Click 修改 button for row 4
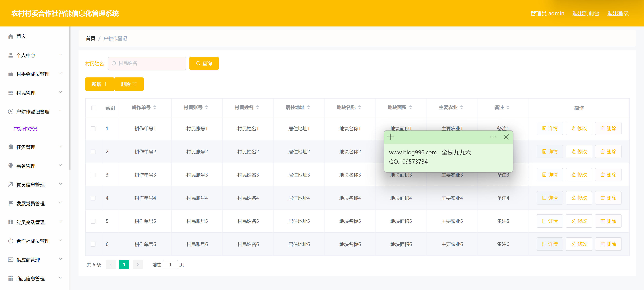Image resolution: width=644 pixels, height=290 pixels. [579, 198]
